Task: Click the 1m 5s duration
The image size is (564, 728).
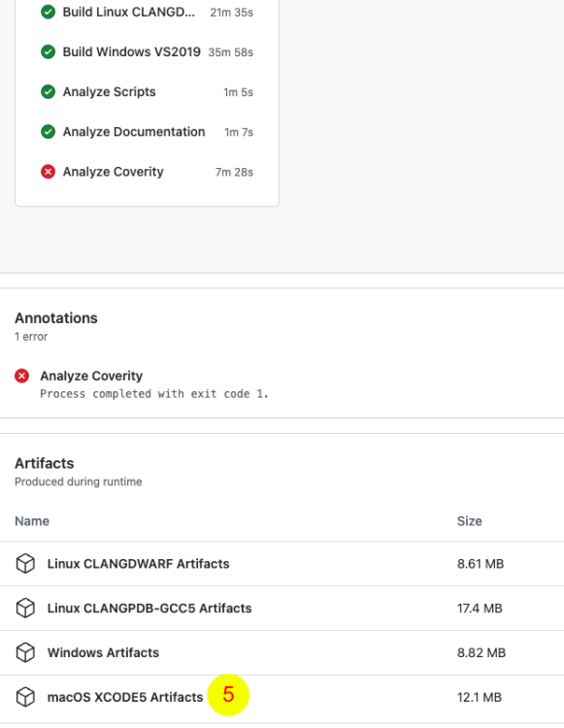Action: click(x=239, y=92)
